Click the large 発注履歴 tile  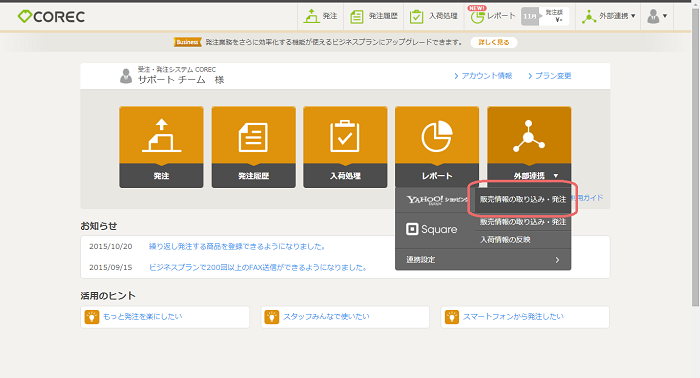254,147
